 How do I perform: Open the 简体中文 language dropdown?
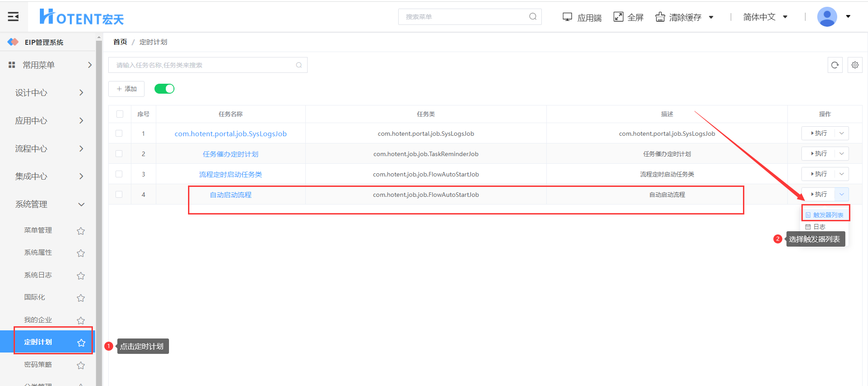coord(765,17)
